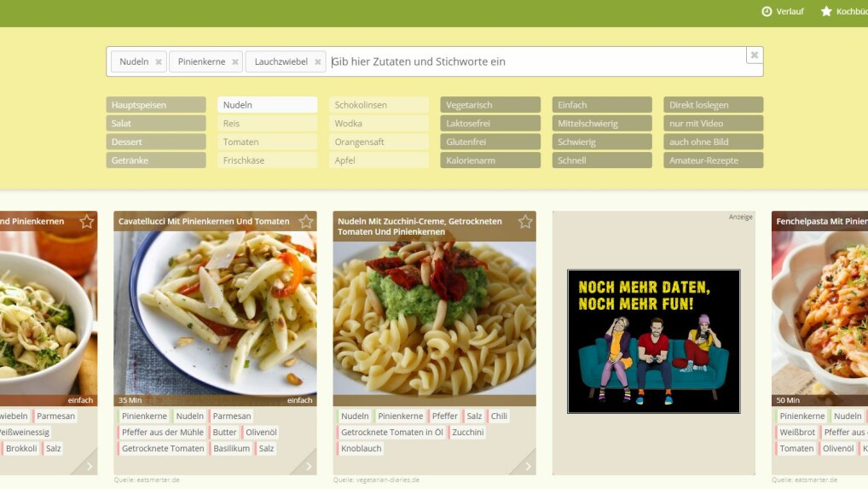Open source link eatsmarter.de under Cavatellucci
868x489 pixels.
click(x=147, y=480)
